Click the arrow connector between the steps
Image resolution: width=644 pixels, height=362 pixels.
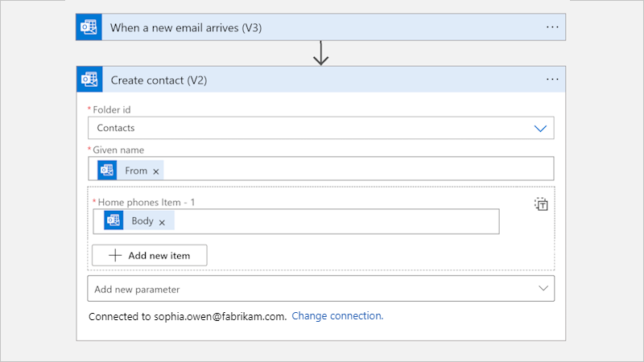[x=321, y=53]
